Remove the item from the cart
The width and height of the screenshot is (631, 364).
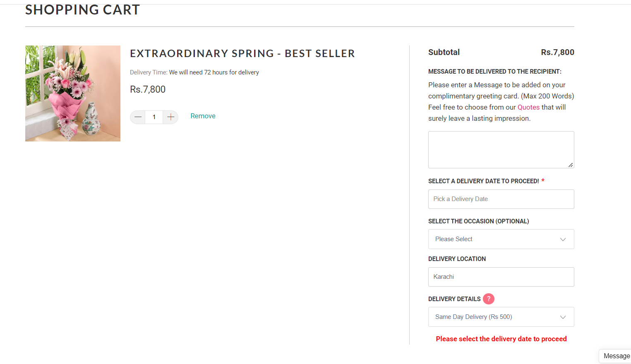[203, 116]
